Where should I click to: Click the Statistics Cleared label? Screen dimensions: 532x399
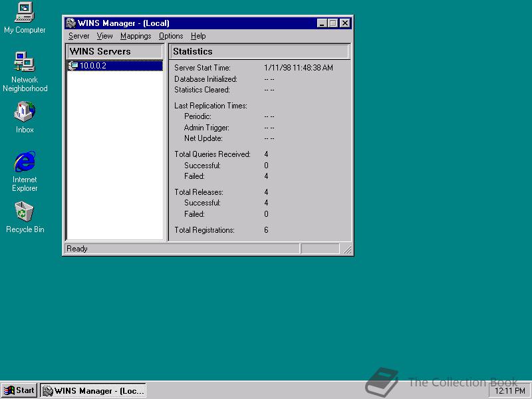tap(202, 90)
